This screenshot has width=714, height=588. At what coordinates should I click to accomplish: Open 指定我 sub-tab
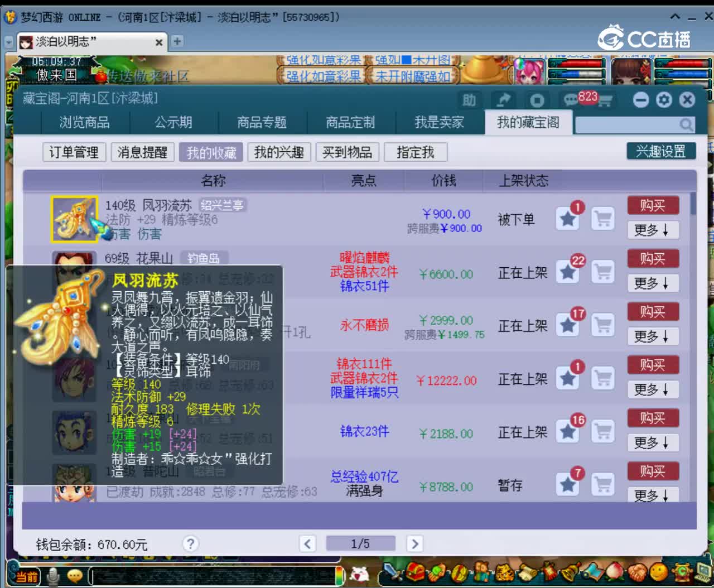(x=415, y=152)
